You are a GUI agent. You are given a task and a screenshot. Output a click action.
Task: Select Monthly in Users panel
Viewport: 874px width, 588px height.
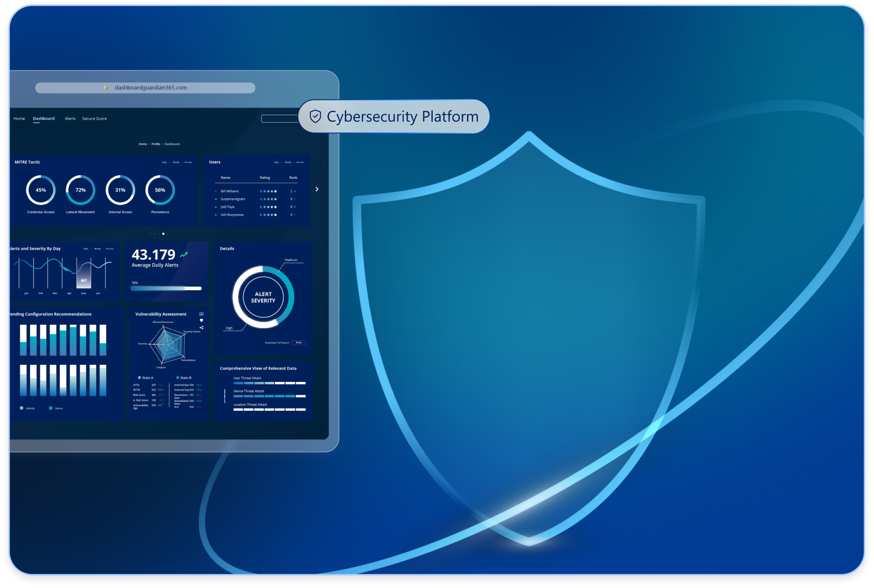pyautogui.click(x=300, y=162)
